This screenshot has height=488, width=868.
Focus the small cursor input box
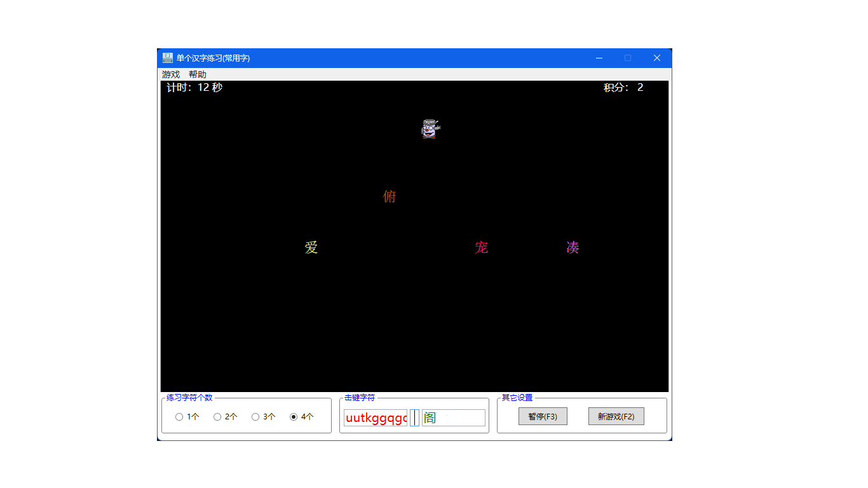coord(414,417)
